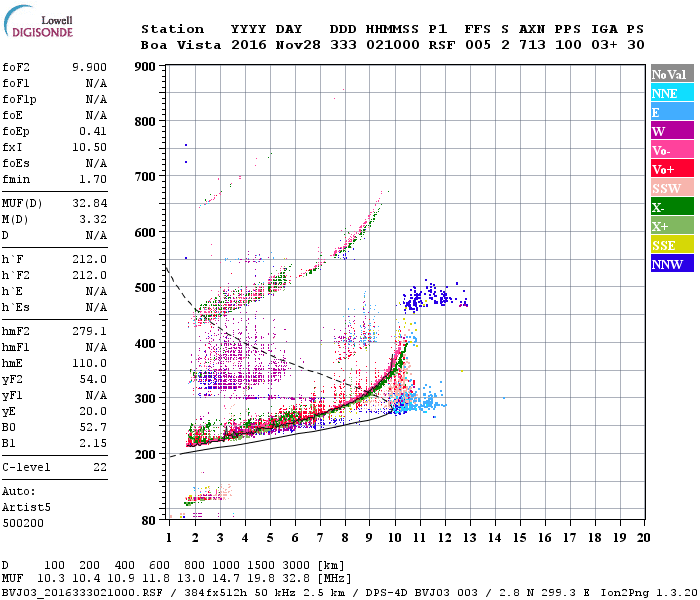
Task: Pick the SSW salmon legend swatch
Action: 672,188
